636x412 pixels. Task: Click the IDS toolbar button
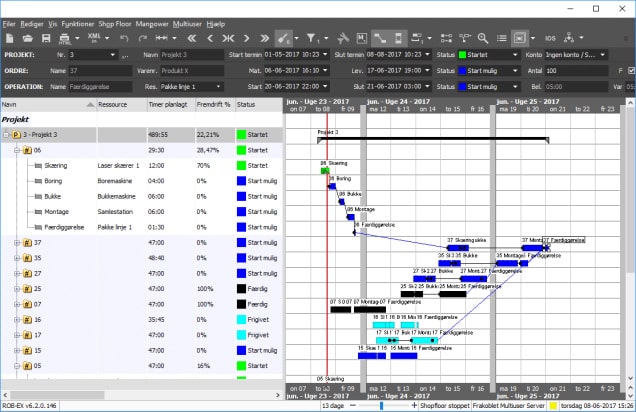point(550,38)
